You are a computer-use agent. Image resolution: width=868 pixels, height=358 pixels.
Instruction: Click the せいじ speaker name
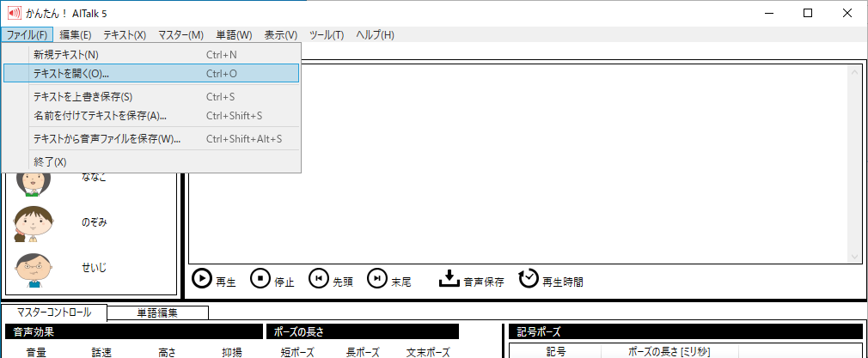(95, 268)
